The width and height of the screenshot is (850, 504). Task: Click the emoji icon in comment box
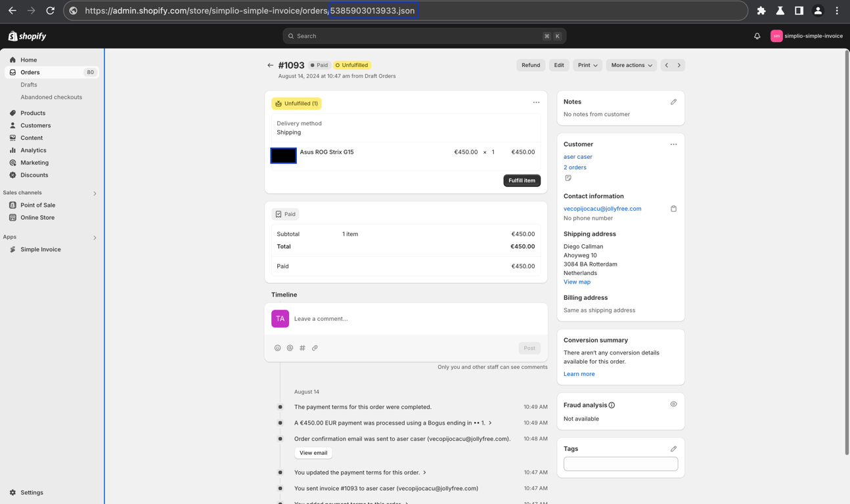pos(277,348)
